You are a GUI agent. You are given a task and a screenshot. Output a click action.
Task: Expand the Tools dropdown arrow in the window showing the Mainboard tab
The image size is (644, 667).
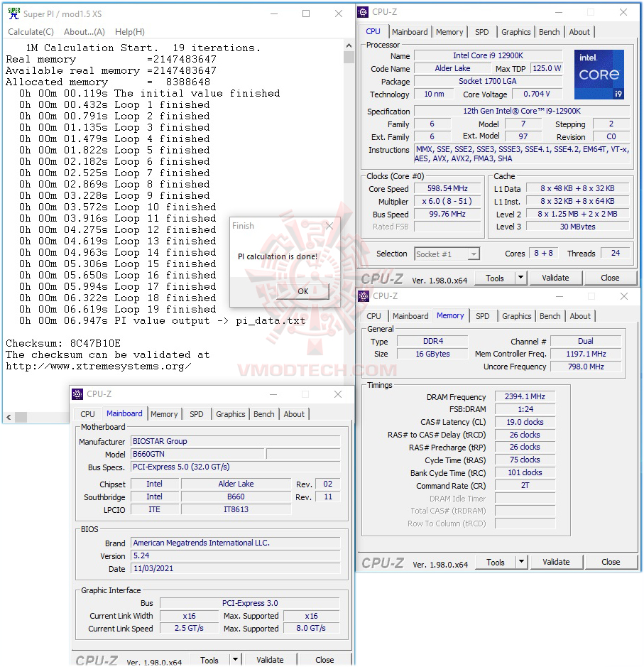[x=236, y=660]
